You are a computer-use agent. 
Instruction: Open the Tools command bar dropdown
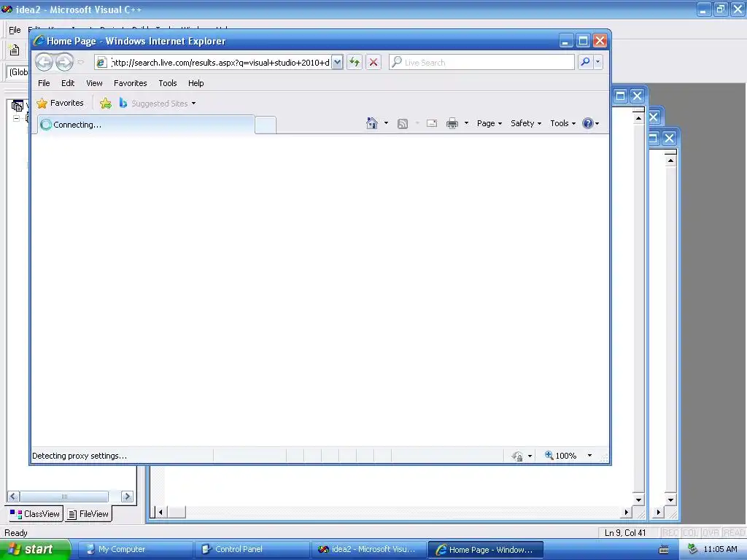(x=562, y=123)
